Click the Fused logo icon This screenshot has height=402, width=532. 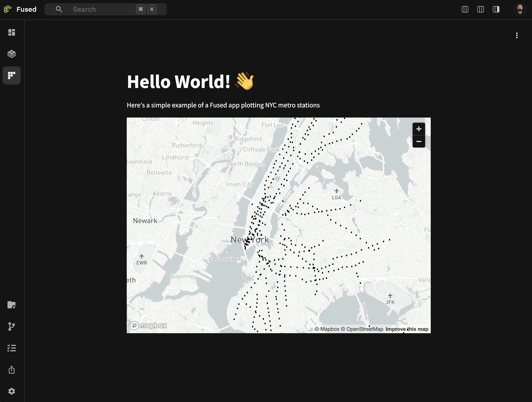pos(8,9)
